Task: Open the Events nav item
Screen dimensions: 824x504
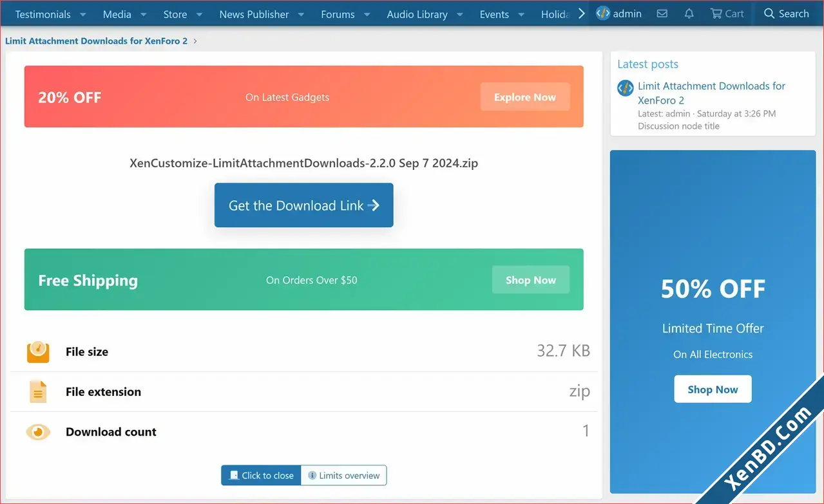Action: tap(494, 14)
